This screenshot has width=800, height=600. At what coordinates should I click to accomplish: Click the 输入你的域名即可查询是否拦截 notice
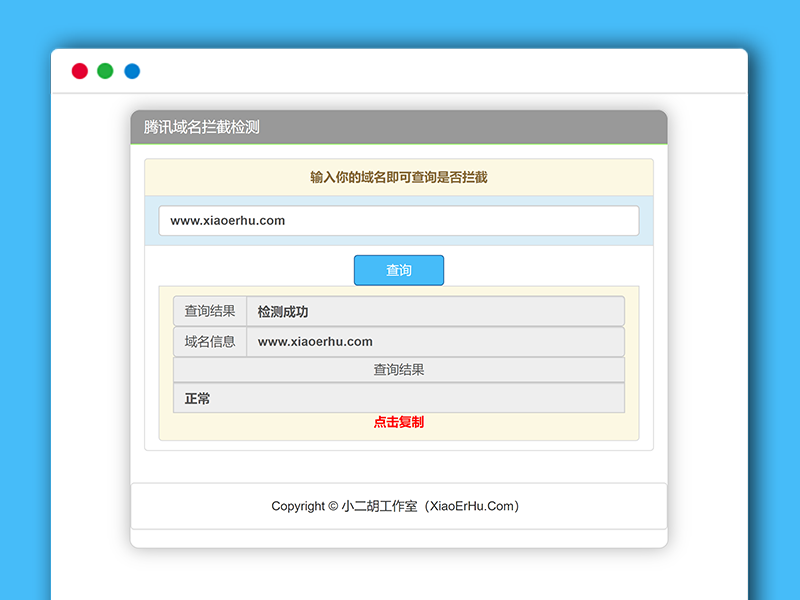coord(398,177)
